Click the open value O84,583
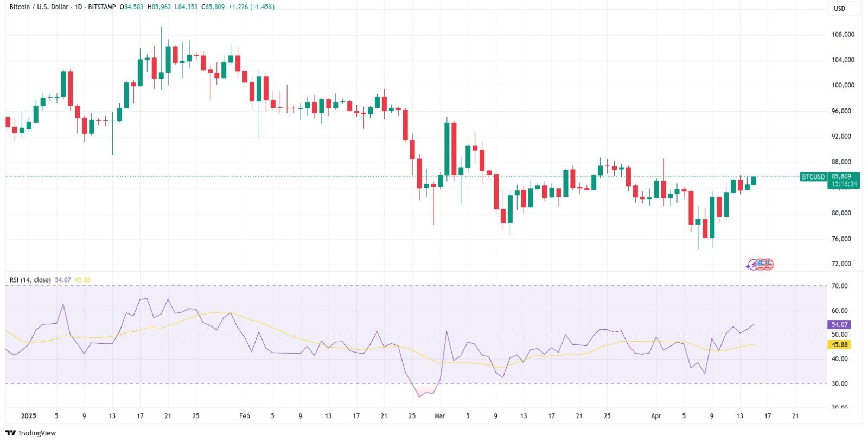The image size is (868, 442). [x=132, y=7]
